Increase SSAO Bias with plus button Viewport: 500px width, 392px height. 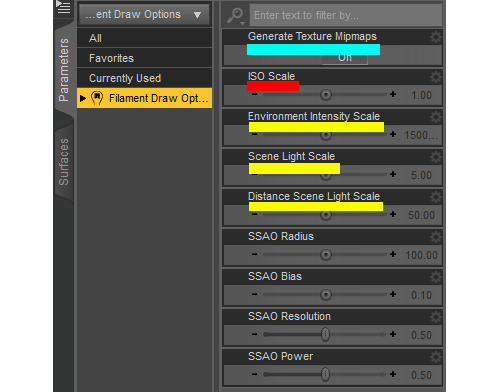(x=393, y=294)
